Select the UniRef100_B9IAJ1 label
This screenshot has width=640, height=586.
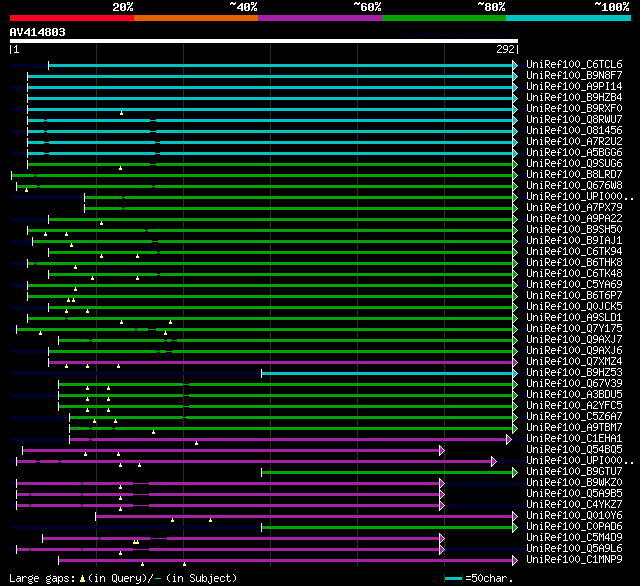(574, 241)
